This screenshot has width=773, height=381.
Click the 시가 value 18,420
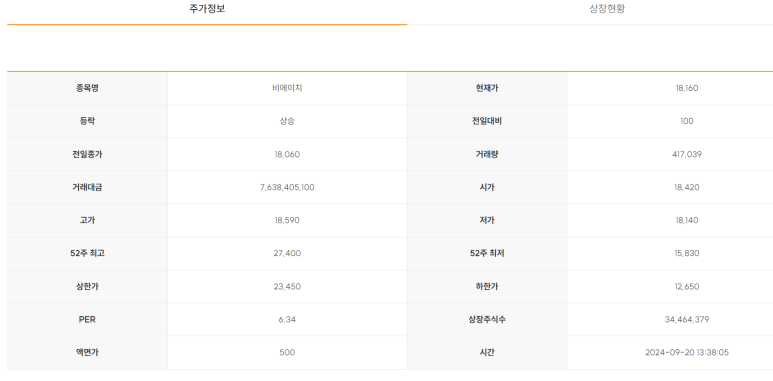point(687,187)
